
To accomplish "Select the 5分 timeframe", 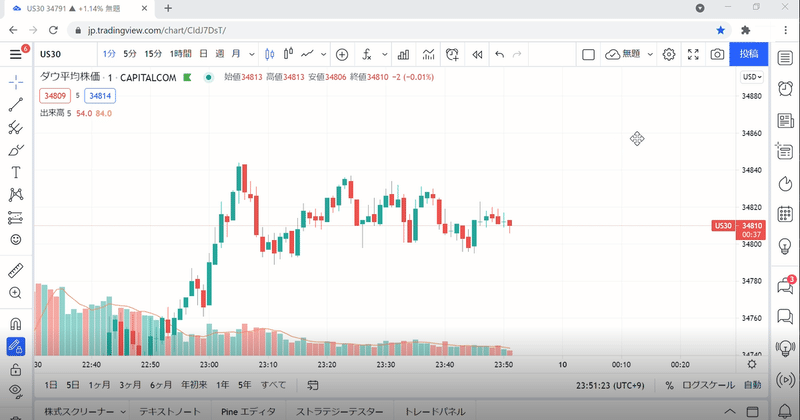I will [130, 54].
